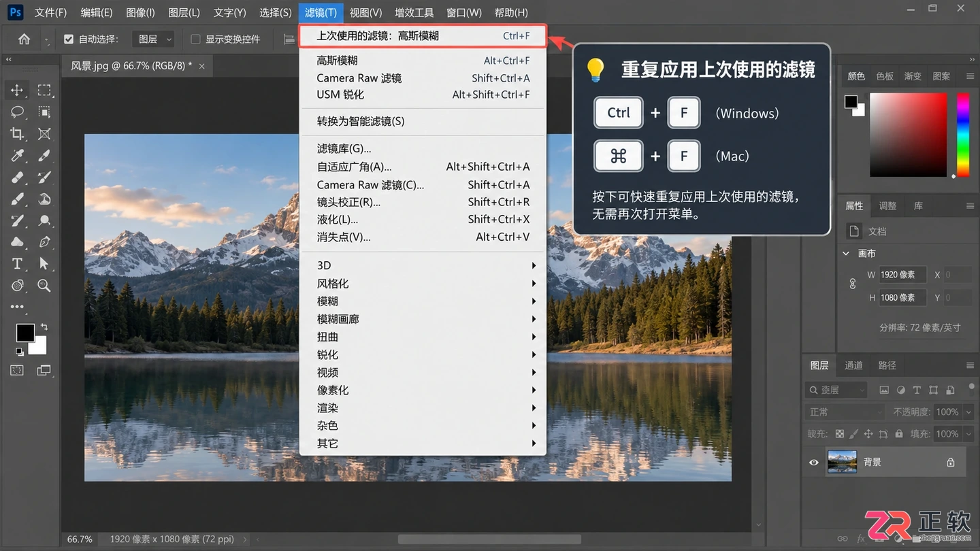Choose 上次使用的滤镜: 高斯模糊 entry
This screenshot has width=980, height=551.
[x=423, y=36]
